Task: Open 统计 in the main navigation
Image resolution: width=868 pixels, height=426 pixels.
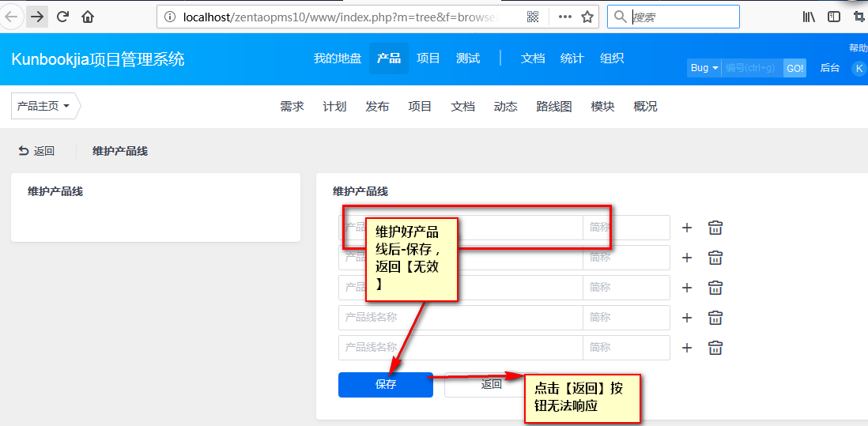Action: pyautogui.click(x=572, y=58)
